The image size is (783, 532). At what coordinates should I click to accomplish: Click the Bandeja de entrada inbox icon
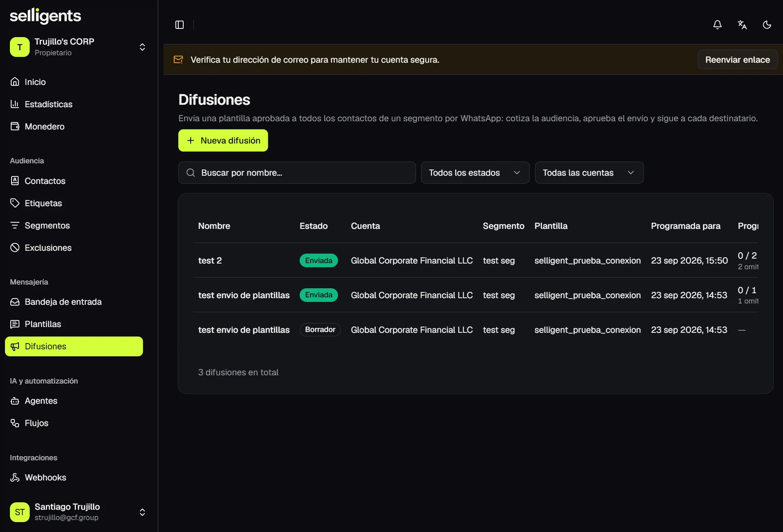point(15,302)
